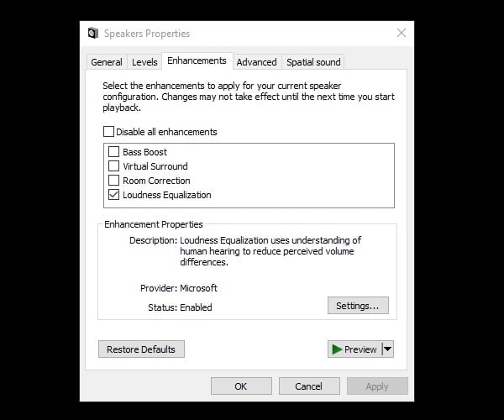The width and height of the screenshot is (504, 420).
Task: Cancel the speaker properties changes
Action: click(x=308, y=386)
